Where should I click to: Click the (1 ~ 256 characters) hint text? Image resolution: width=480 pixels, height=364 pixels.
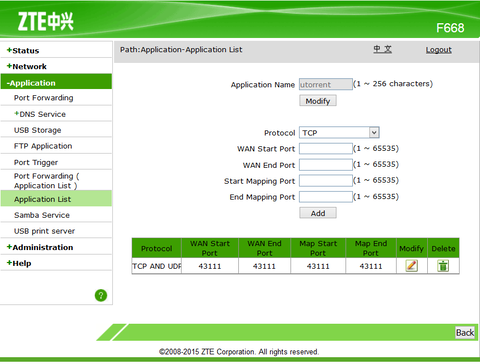[393, 84]
